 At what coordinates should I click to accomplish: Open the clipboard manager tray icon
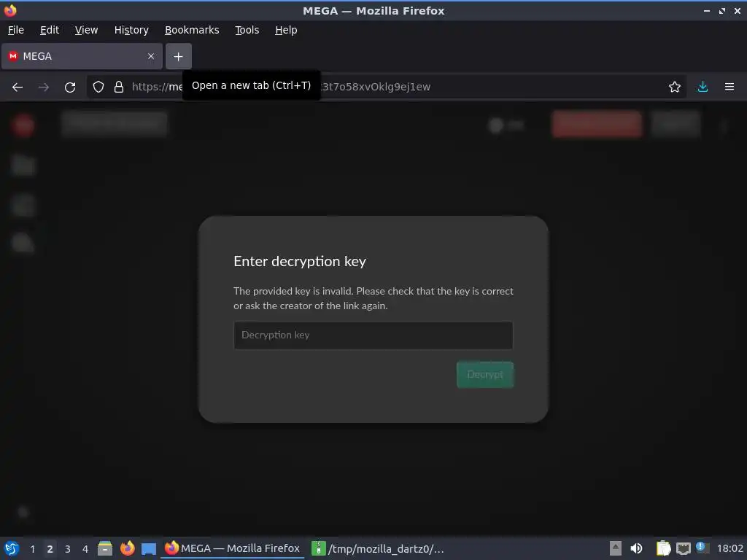[663, 548]
